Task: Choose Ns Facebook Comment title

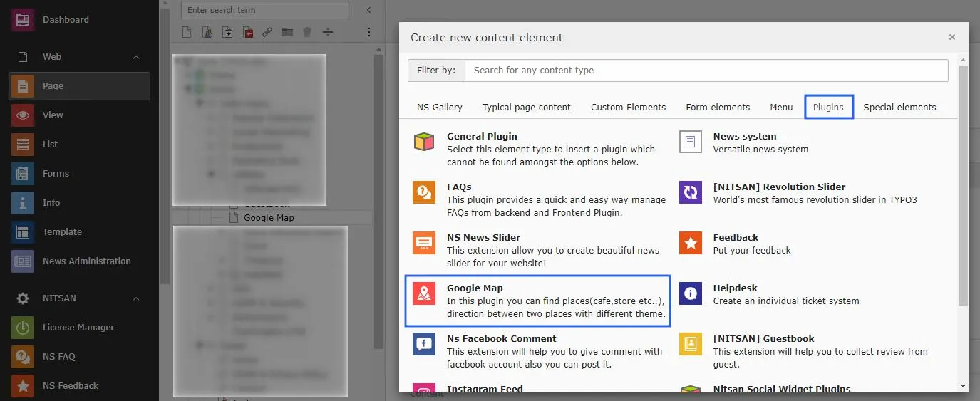Action: coord(502,338)
